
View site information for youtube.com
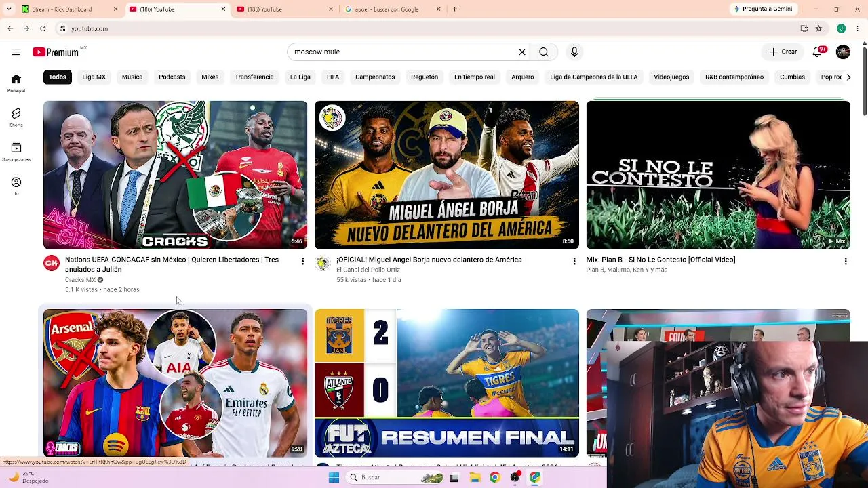[x=62, y=28]
